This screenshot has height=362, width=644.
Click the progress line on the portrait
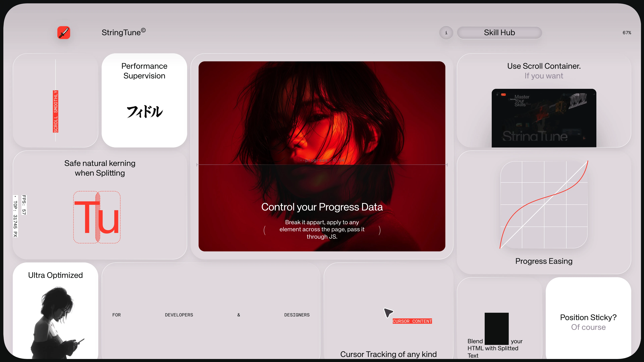coord(322,165)
